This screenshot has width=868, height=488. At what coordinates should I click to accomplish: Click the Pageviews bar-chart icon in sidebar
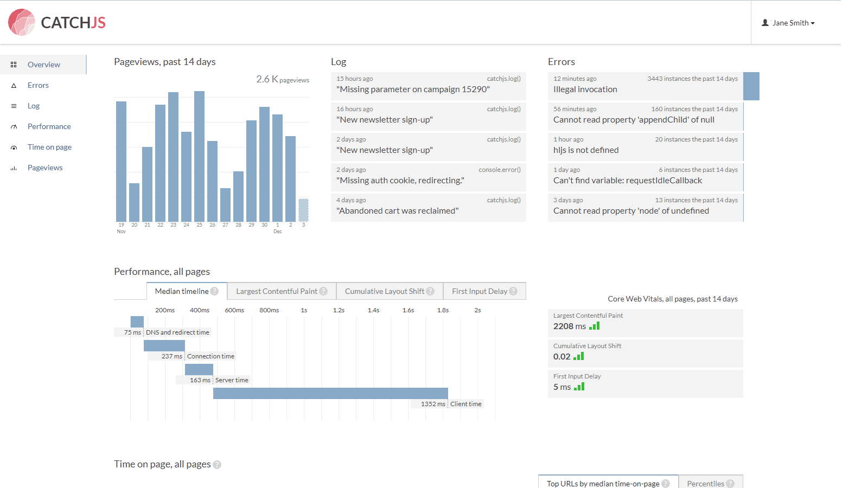point(14,167)
